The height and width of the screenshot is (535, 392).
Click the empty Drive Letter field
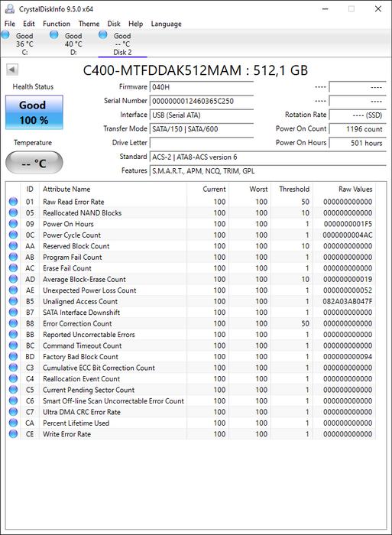pos(201,143)
